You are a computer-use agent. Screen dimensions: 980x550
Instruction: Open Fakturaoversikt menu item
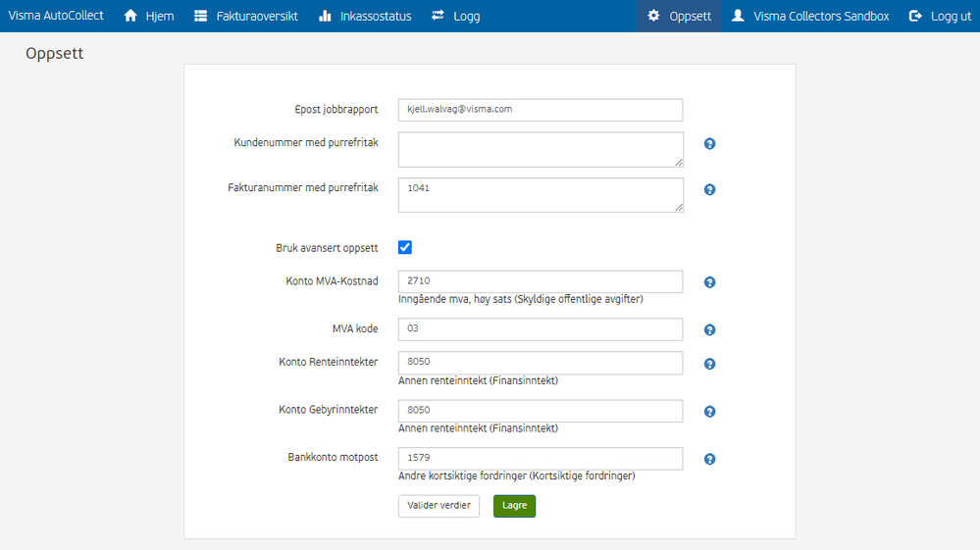coord(245,16)
